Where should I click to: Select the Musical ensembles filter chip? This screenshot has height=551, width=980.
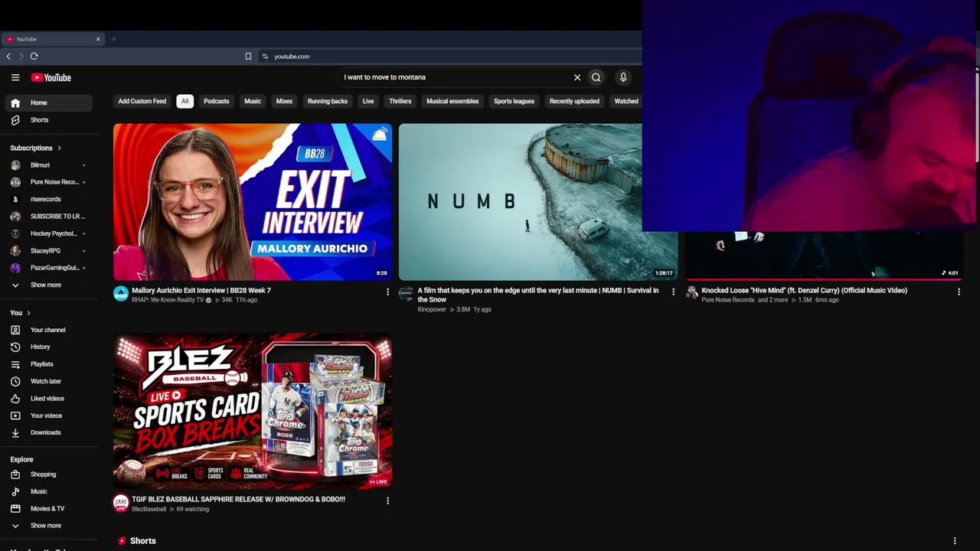tap(452, 101)
